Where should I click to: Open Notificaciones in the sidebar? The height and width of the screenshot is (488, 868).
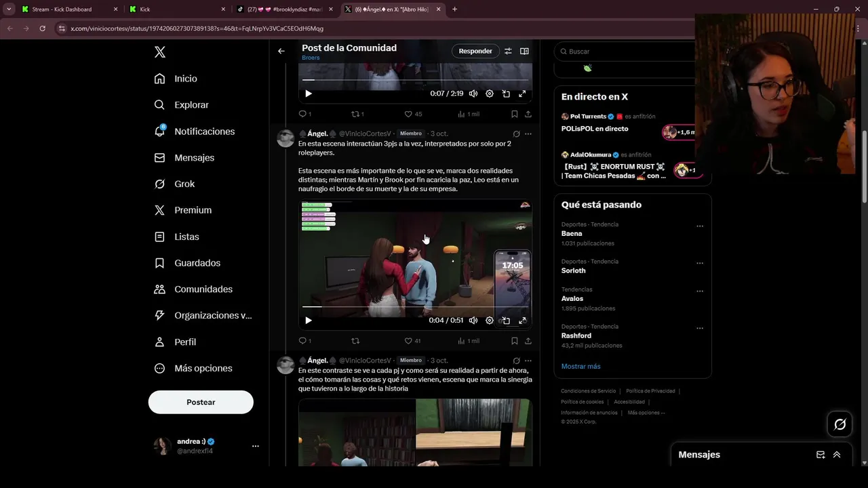coord(194,131)
